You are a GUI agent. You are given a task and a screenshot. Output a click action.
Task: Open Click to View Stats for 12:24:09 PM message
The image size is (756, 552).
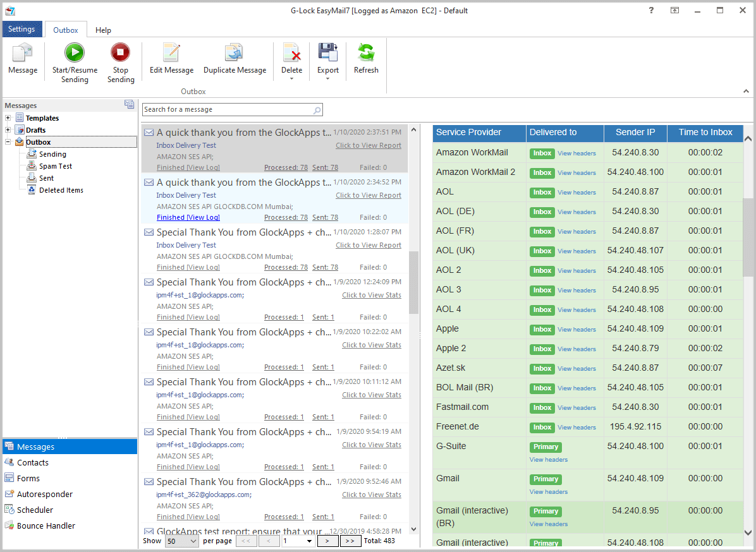372,295
